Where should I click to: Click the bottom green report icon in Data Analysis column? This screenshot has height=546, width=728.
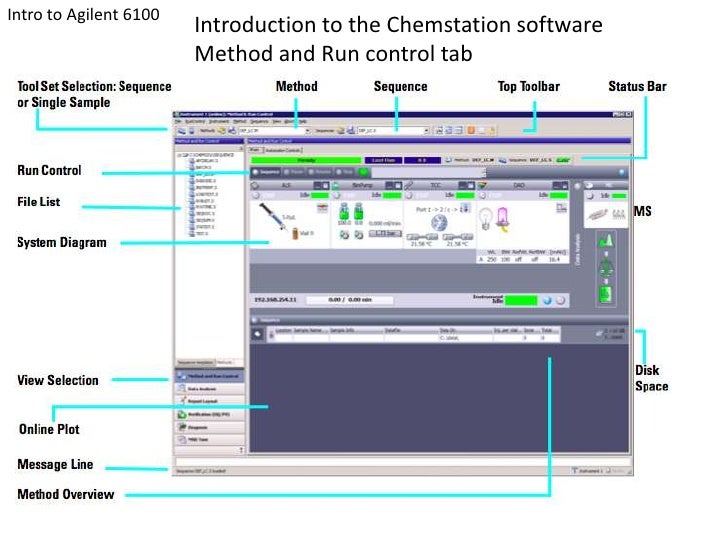point(605,294)
